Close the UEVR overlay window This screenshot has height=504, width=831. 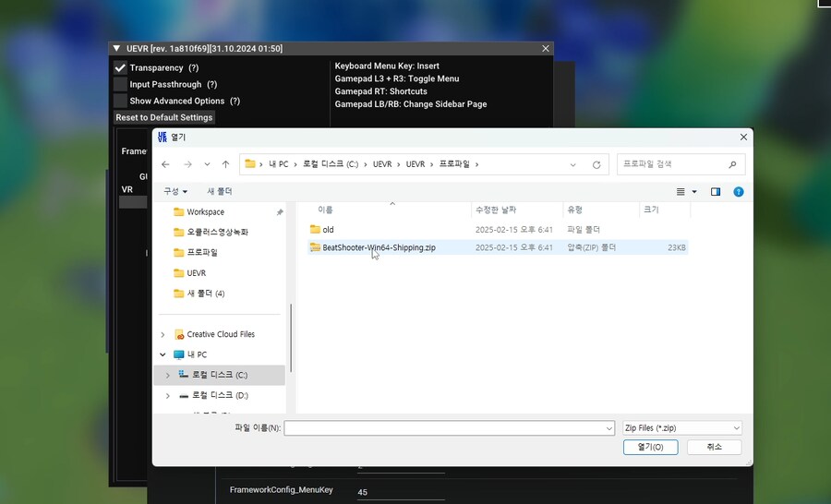click(546, 49)
